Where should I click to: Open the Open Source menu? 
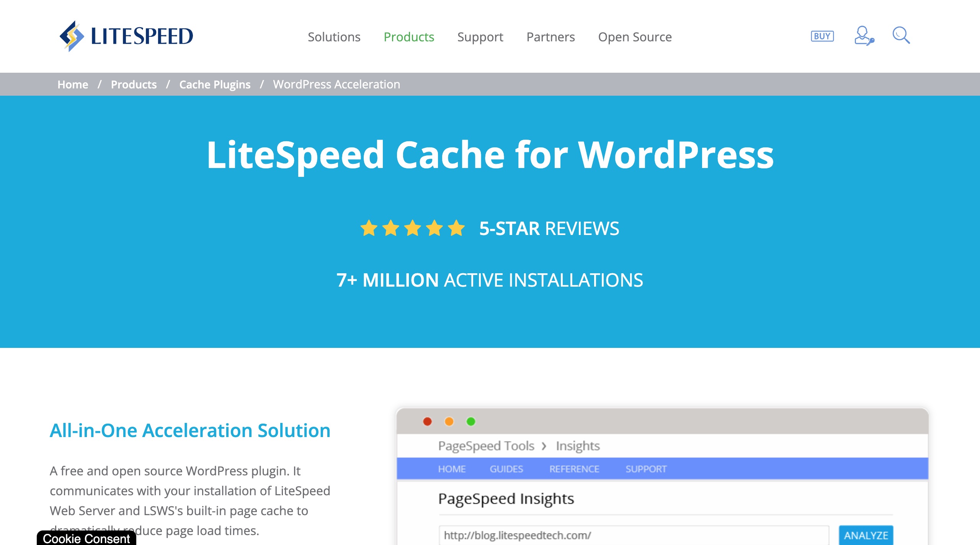635,37
